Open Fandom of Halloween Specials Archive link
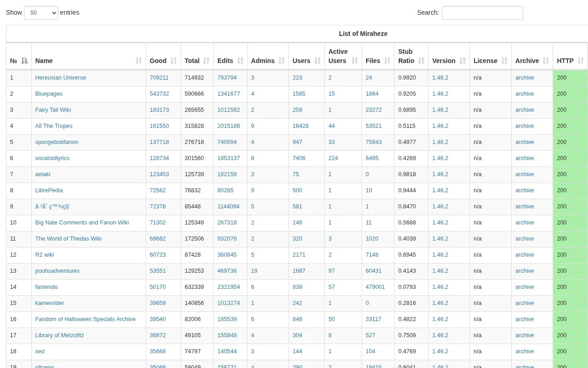This screenshot has width=588, height=368. click(x=85, y=319)
